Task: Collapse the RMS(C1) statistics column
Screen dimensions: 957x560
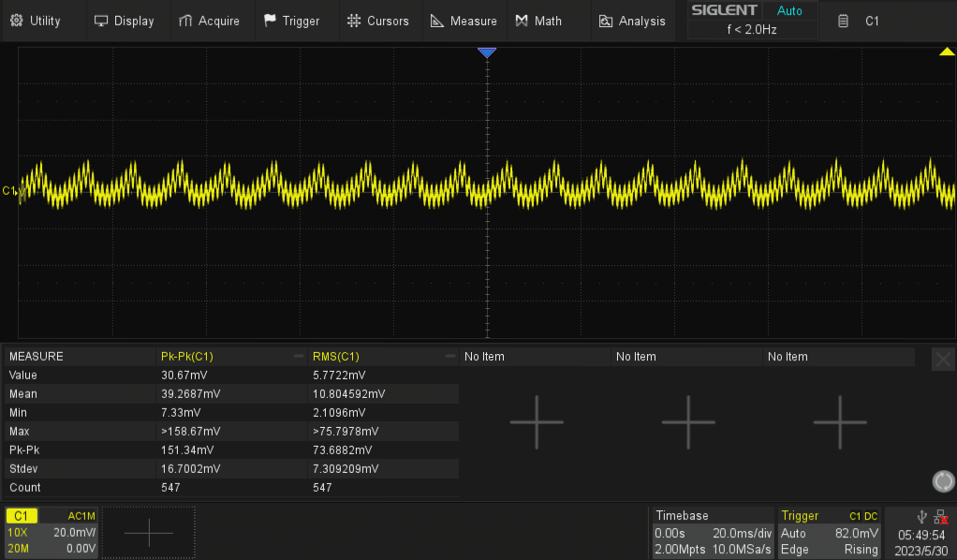Action: 449,356
